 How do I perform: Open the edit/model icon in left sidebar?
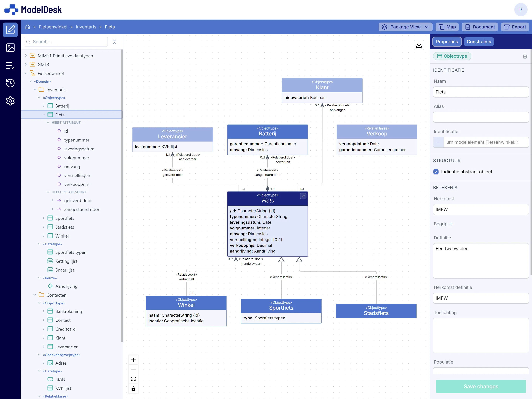[x=10, y=30]
